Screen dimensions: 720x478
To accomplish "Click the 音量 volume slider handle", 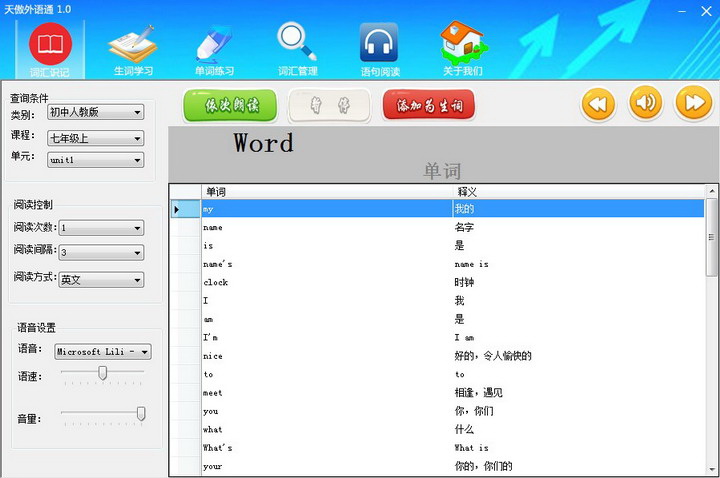I will coord(141,413).
